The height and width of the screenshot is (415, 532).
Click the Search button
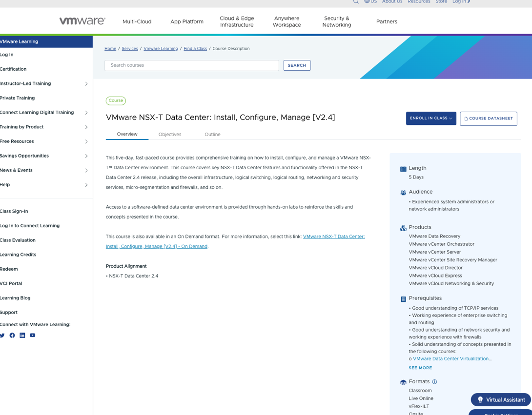[x=297, y=65]
